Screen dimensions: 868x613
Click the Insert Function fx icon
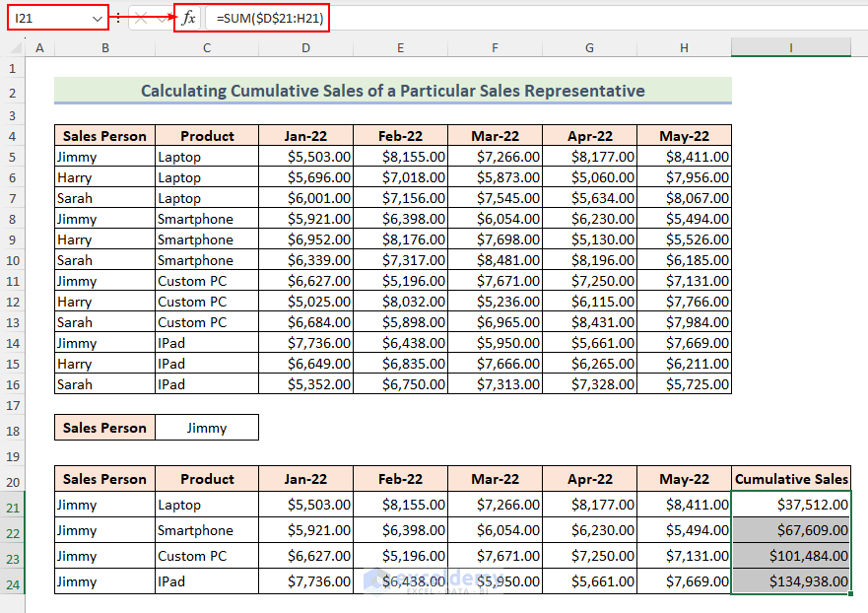coord(188,19)
